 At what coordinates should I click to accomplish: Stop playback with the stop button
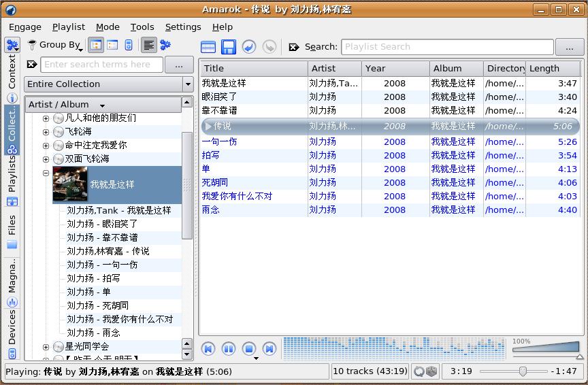click(248, 349)
